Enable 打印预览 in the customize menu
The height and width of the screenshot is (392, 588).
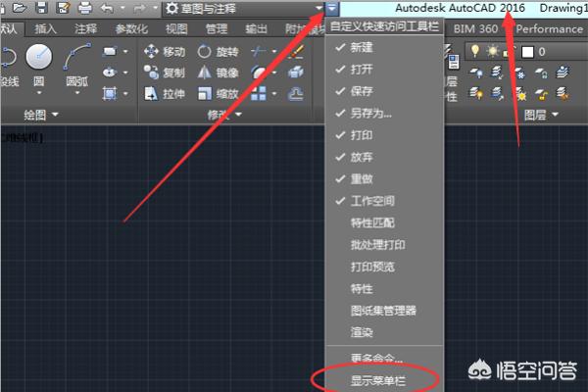(x=384, y=267)
